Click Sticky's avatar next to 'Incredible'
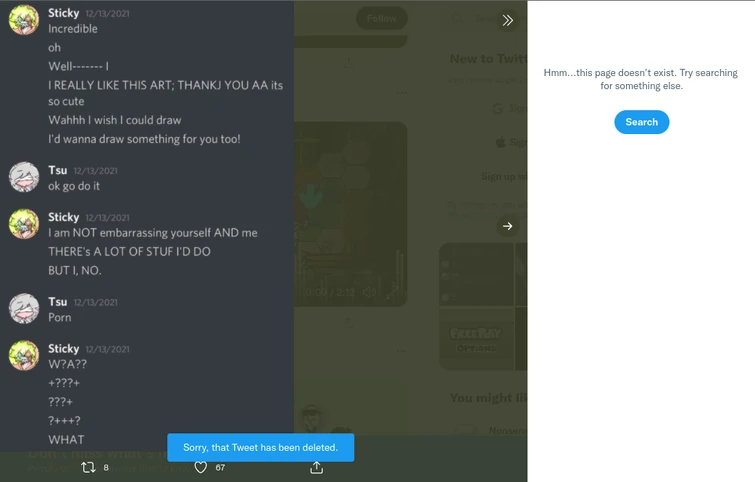Screen dimensions: 755x482 click(24, 20)
